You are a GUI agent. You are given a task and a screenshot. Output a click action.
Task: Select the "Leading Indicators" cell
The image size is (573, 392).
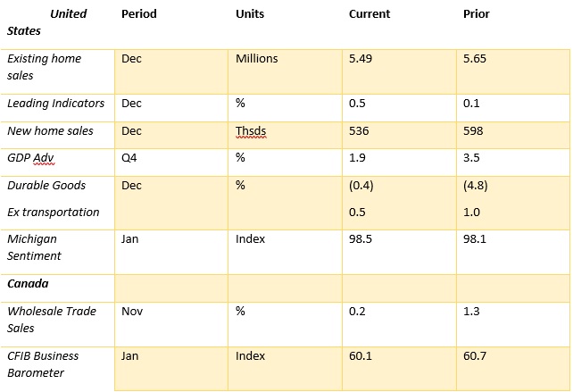(x=55, y=104)
